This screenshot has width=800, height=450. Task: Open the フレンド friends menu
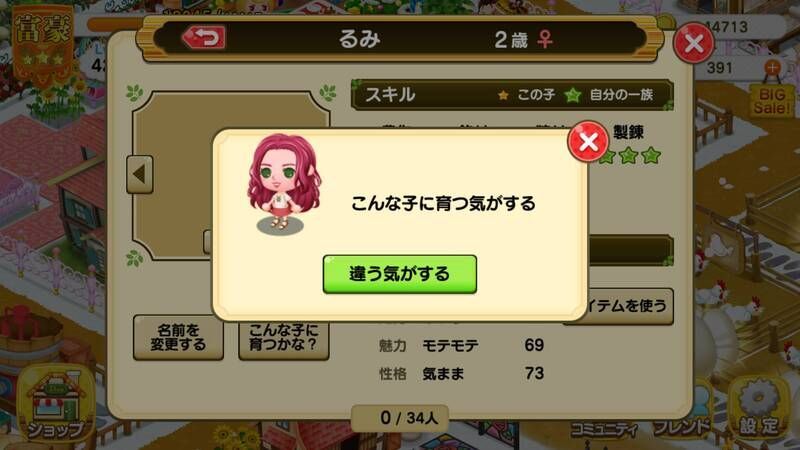pyautogui.click(x=683, y=421)
